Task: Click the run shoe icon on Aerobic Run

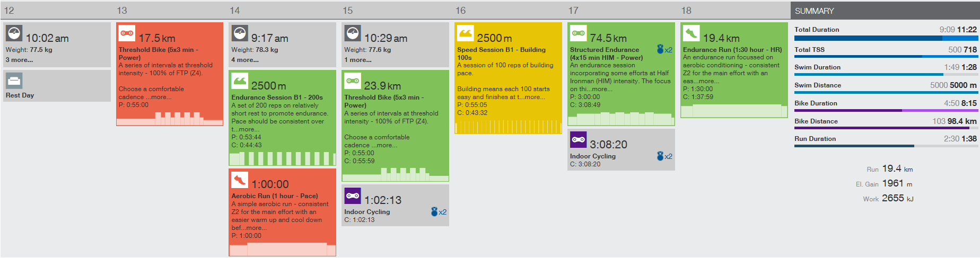Action: point(240,180)
